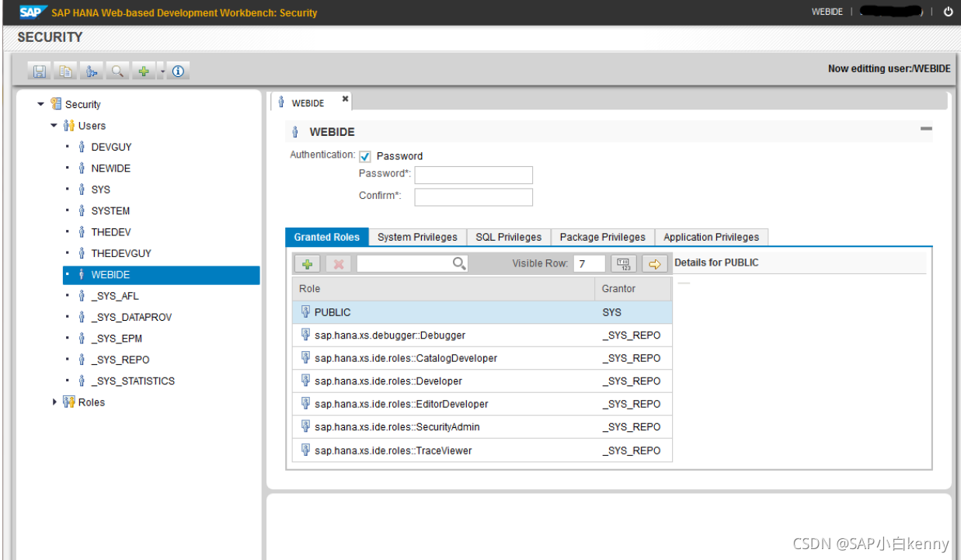Click the WEBIDE editor tab label
The width and height of the screenshot is (961, 560).
click(308, 103)
